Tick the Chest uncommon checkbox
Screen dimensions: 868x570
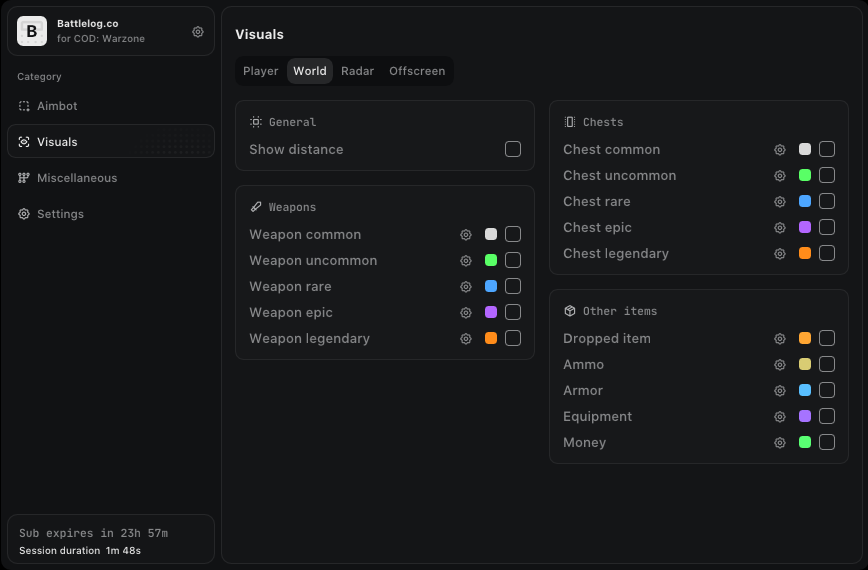(827, 175)
